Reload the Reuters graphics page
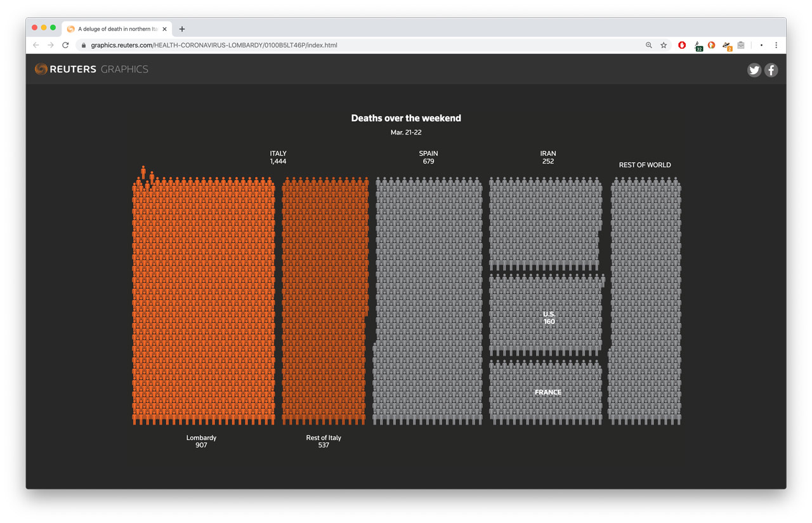812x523 pixels. click(x=65, y=46)
